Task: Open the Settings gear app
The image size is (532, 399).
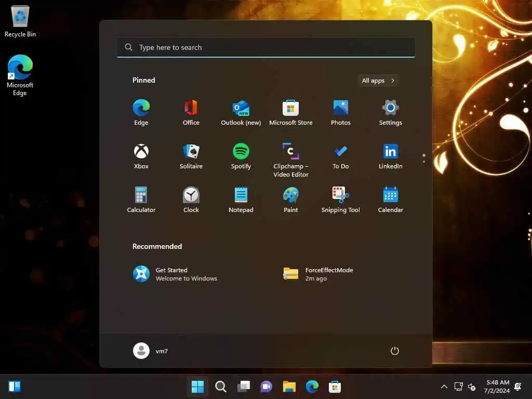Action: [391, 113]
